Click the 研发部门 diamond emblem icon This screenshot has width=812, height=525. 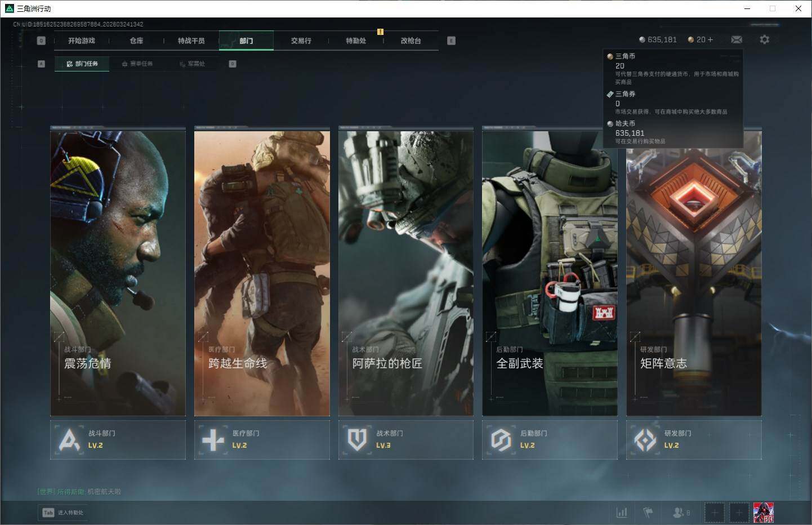tap(645, 440)
